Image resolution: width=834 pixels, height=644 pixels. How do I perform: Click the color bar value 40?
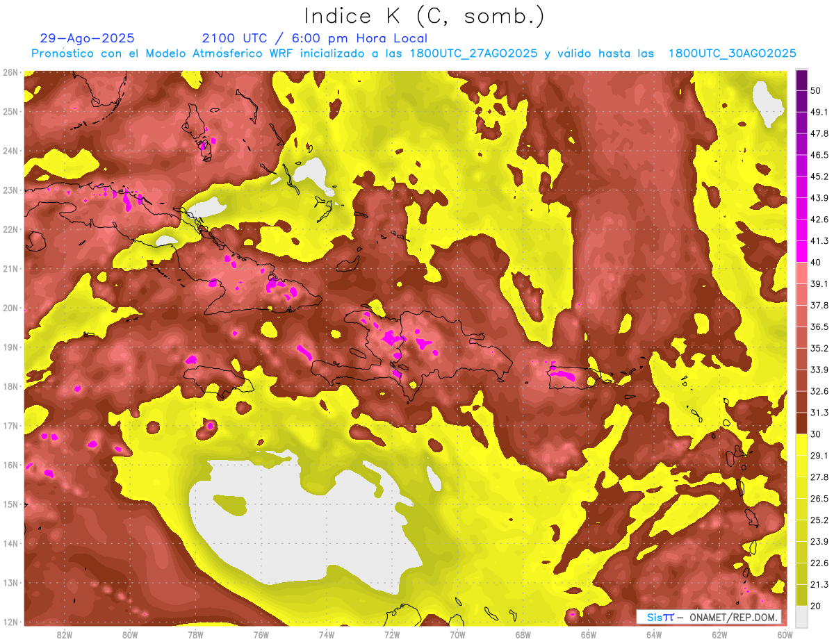tap(816, 263)
